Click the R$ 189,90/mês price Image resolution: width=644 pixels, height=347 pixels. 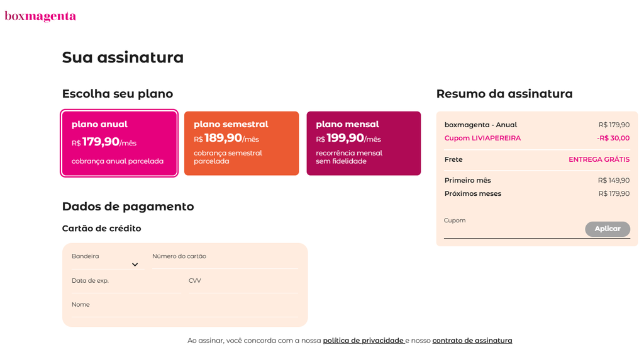[x=226, y=138]
